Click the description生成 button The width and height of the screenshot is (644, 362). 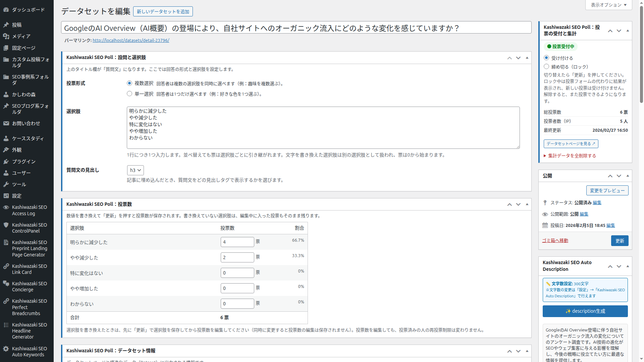pos(585,311)
